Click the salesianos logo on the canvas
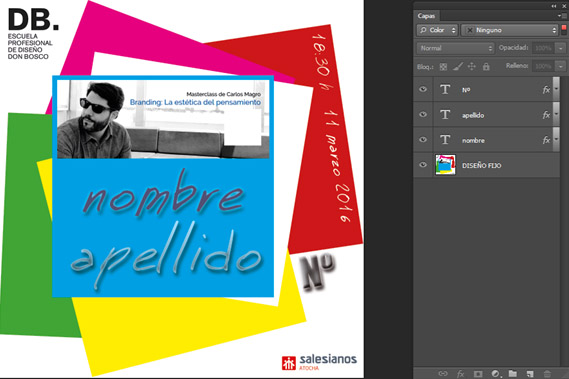Image resolution: width=569 pixels, height=379 pixels. click(319, 362)
